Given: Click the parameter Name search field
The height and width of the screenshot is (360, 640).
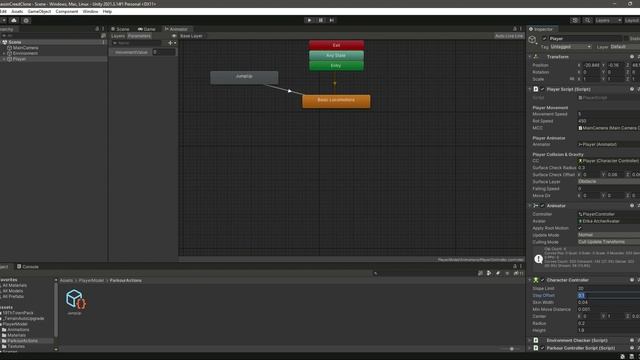Looking at the screenshot, I should tap(137, 43).
